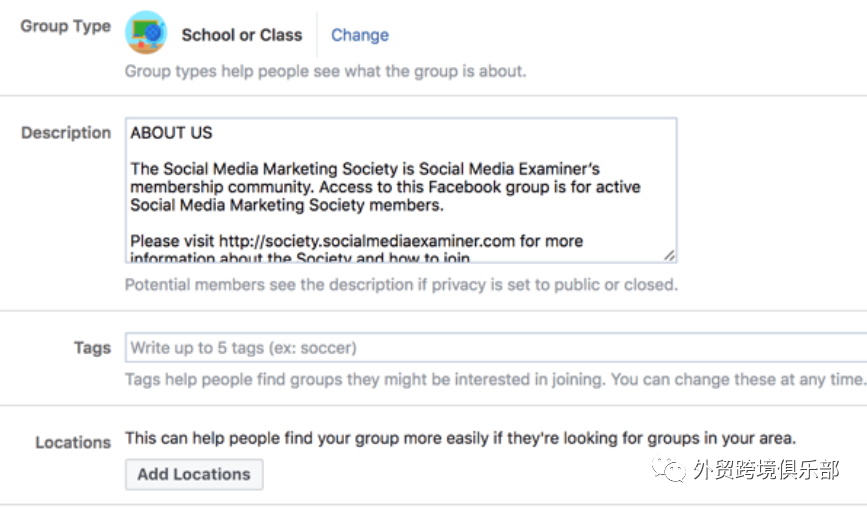Click the WeChat logo in the watermark
Viewport: 867px width, 507px height.
point(668,468)
